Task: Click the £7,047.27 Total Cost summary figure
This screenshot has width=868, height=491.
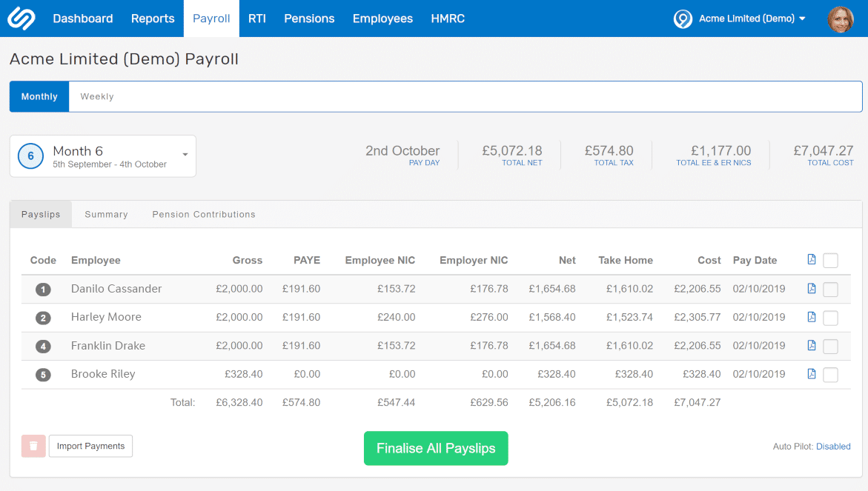Action: pos(824,150)
